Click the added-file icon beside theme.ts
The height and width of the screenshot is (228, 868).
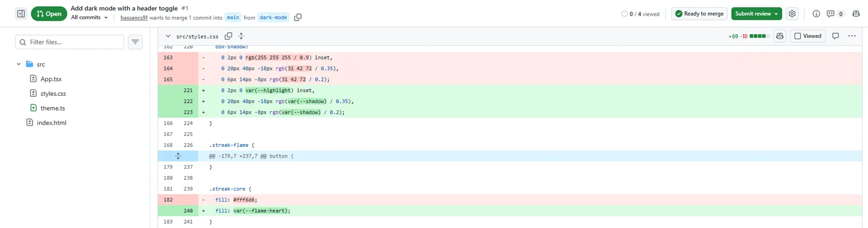tap(33, 108)
